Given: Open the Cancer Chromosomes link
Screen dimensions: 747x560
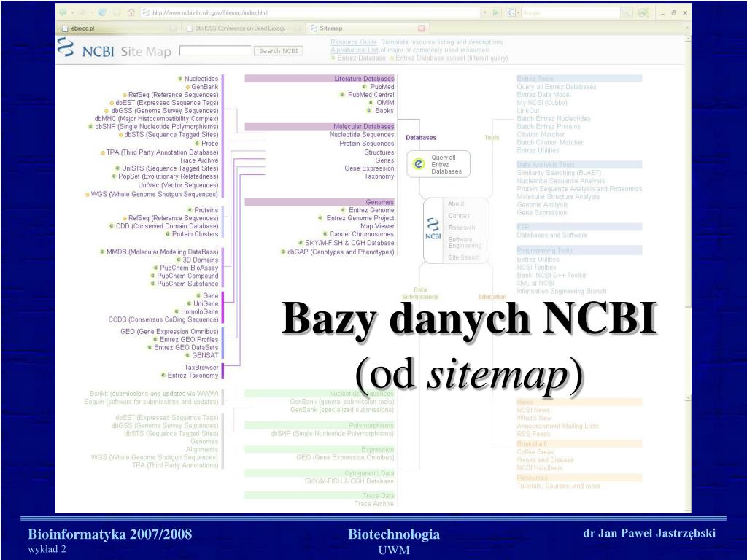Looking at the screenshot, I should (x=362, y=234).
